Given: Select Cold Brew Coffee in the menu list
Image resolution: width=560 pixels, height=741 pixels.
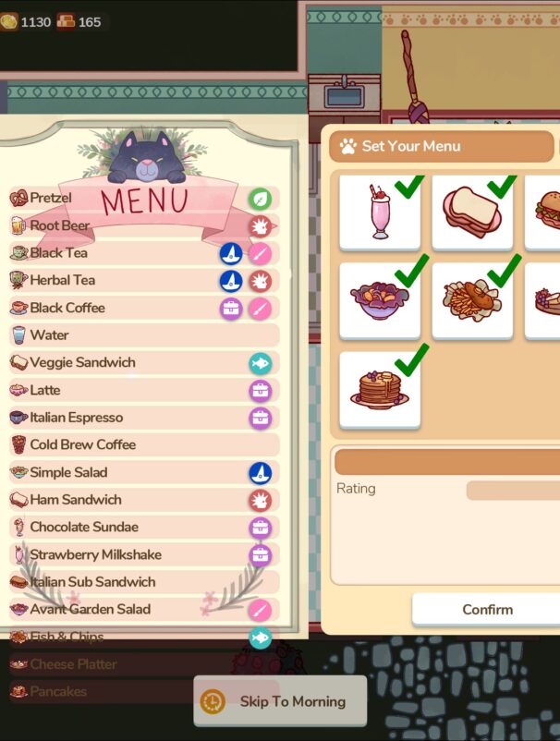Looking at the screenshot, I should click(143, 444).
